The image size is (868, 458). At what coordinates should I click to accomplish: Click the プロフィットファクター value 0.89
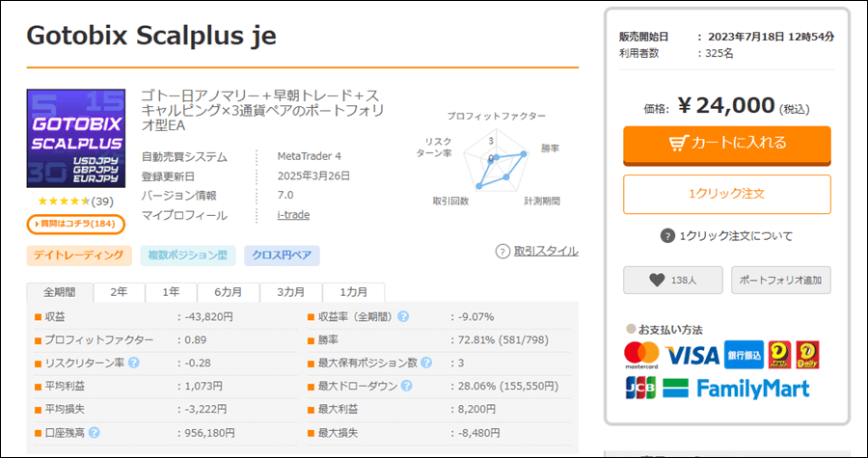pos(195,339)
